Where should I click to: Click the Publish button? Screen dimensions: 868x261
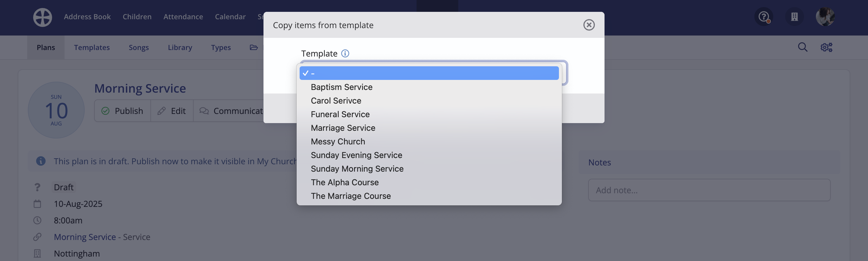[122, 111]
